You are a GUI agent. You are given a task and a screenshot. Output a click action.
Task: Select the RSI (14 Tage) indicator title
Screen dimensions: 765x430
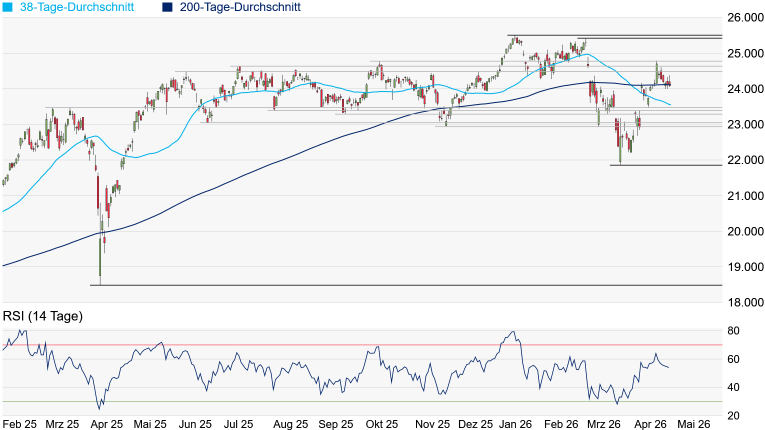coord(43,316)
